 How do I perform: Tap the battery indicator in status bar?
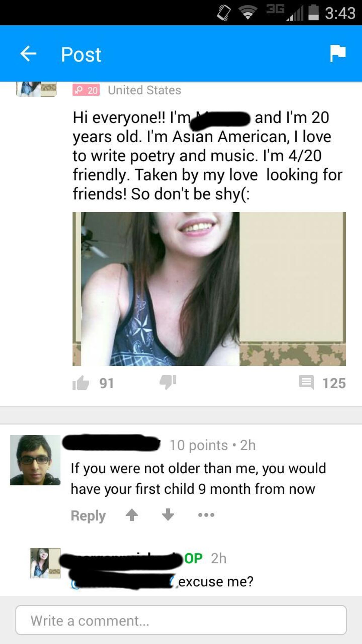point(314,12)
